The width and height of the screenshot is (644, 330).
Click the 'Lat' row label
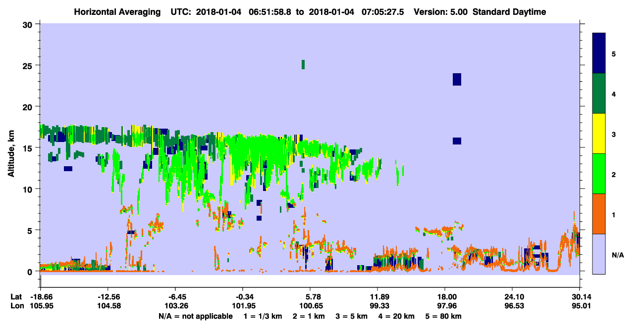click(x=16, y=297)
